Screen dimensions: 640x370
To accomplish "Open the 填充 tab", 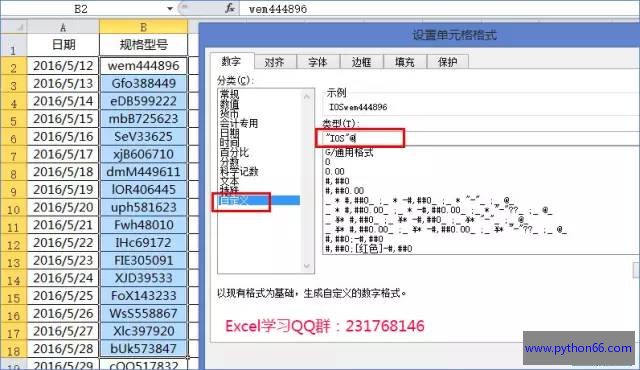I will (404, 62).
